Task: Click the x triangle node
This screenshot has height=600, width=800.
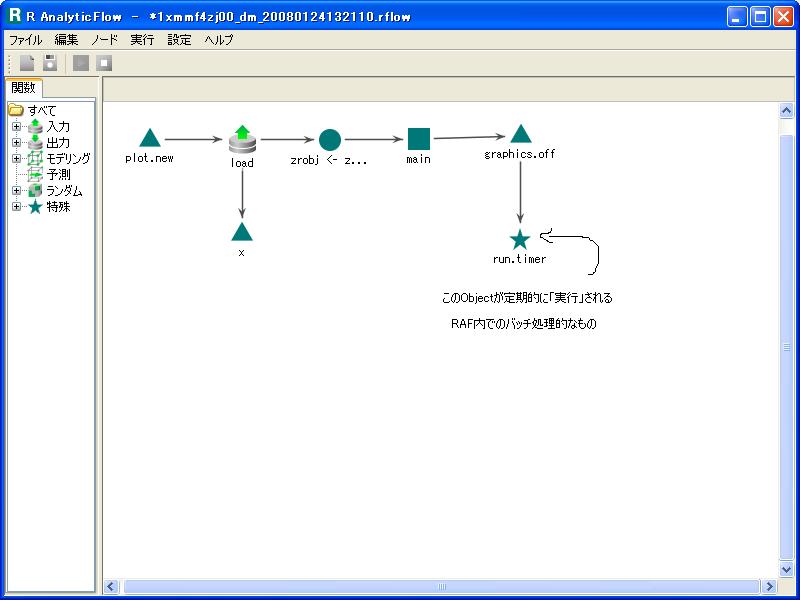Action: [241, 233]
